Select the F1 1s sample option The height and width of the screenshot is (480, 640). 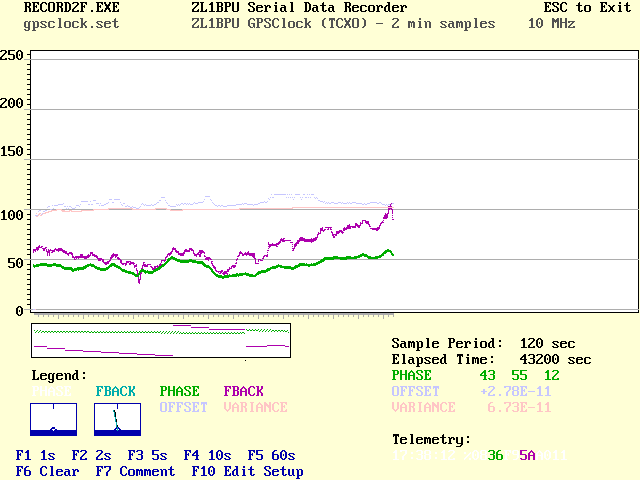pyautogui.click(x=36, y=455)
